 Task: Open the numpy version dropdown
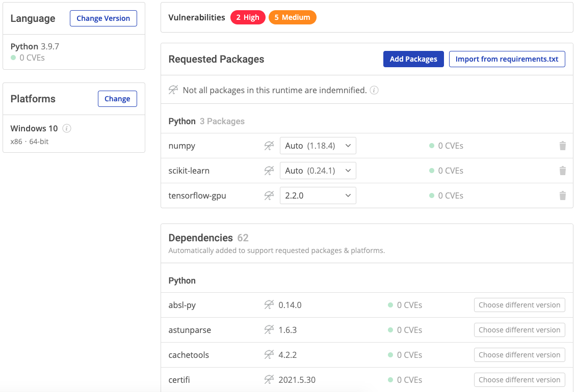pyautogui.click(x=318, y=145)
